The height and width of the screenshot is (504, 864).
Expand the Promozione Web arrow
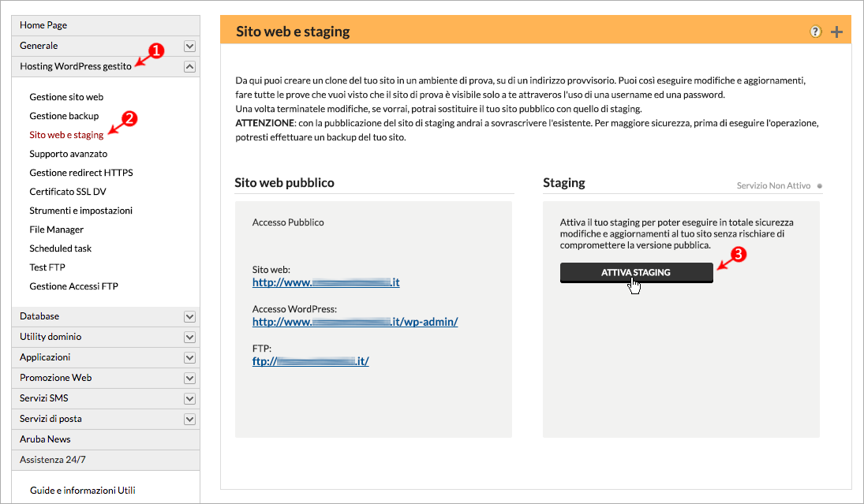pos(189,379)
